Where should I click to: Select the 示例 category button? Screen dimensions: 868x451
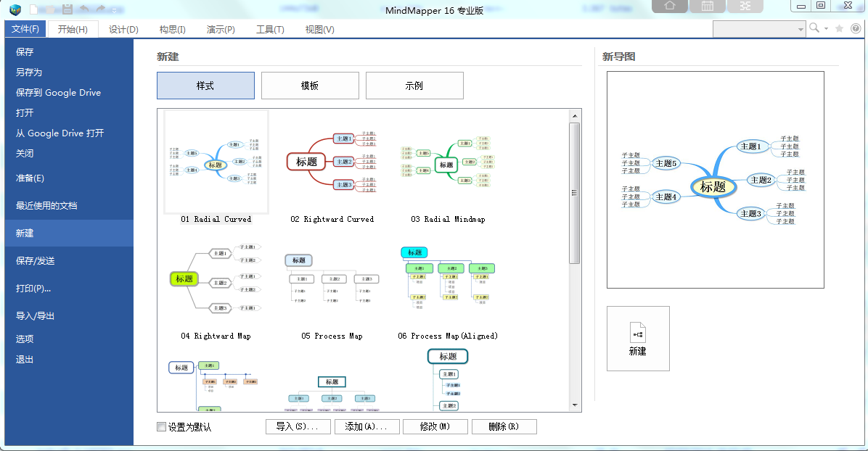pos(414,86)
